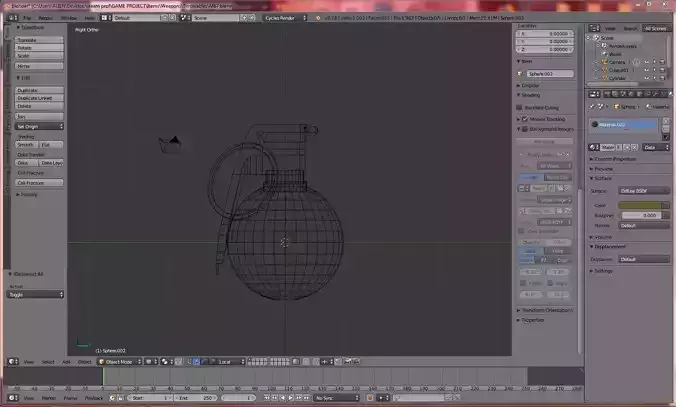The image size is (676, 407).
Task: Open the No Sync playback dropdown
Action: click(x=336, y=398)
